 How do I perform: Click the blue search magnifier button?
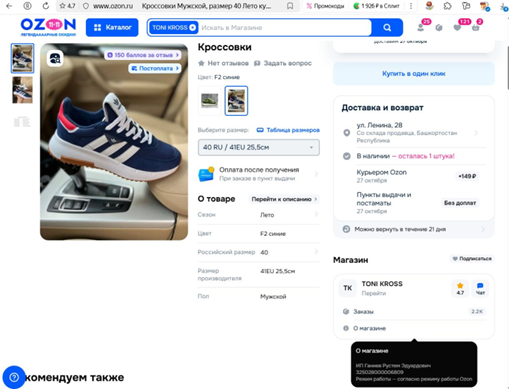coord(387,27)
